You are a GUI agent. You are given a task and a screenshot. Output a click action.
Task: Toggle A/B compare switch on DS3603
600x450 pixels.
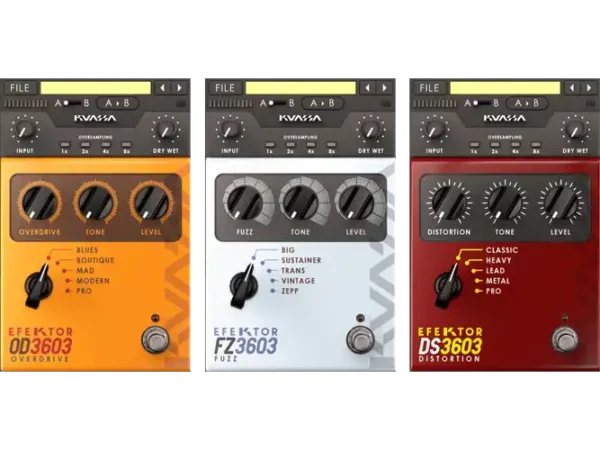pyautogui.click(x=481, y=103)
